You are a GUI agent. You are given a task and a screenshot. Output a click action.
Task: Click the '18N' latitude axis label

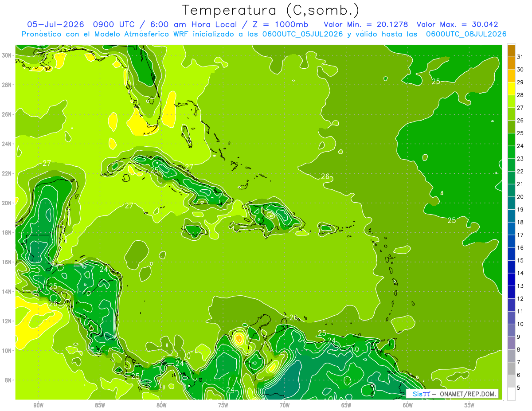tap(7, 232)
